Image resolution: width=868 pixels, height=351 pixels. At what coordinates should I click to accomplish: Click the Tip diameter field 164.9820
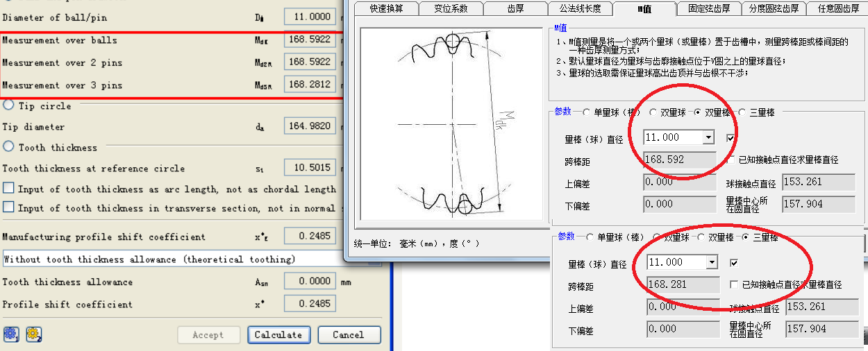click(x=310, y=126)
